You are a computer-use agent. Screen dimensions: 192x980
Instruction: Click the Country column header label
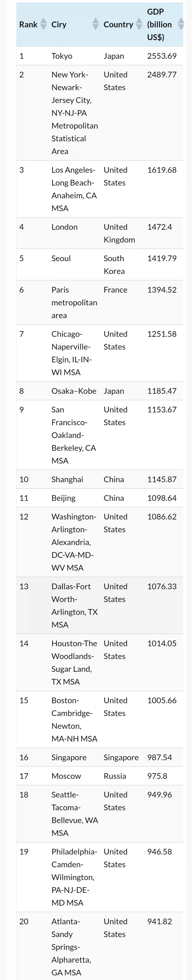(x=118, y=24)
